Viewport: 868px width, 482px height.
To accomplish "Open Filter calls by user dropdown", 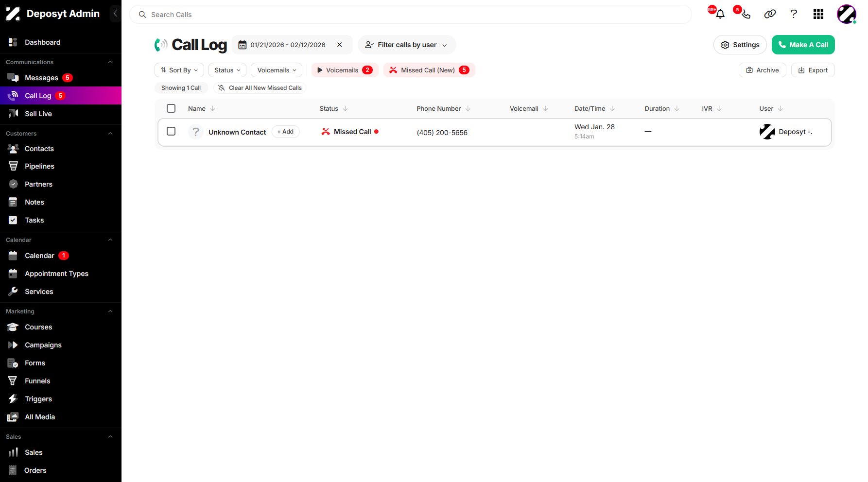I will 407,45.
